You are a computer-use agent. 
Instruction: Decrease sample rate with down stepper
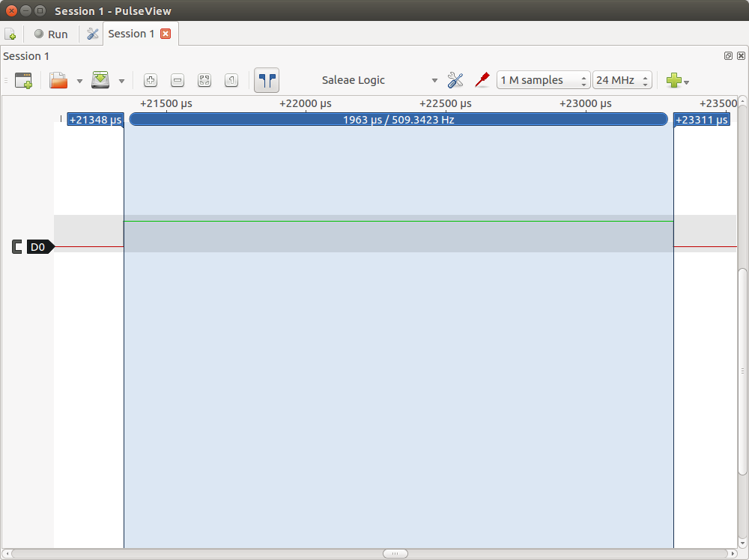tap(646, 85)
